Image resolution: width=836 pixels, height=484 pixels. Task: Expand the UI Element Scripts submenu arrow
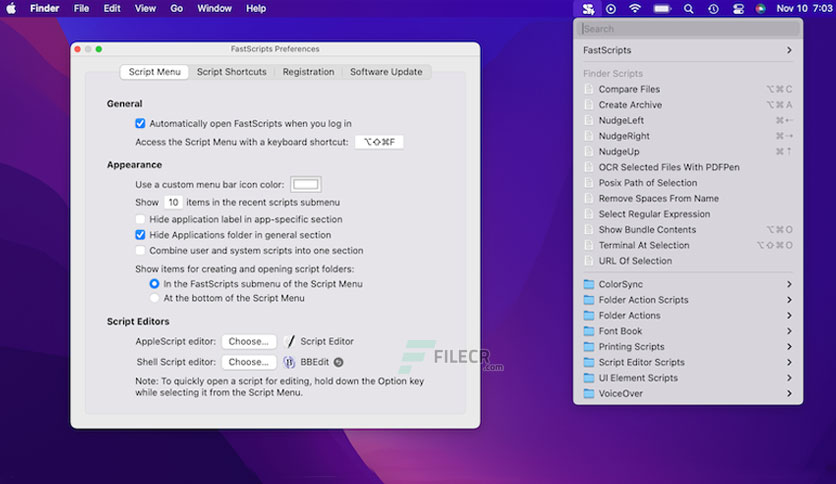point(789,378)
